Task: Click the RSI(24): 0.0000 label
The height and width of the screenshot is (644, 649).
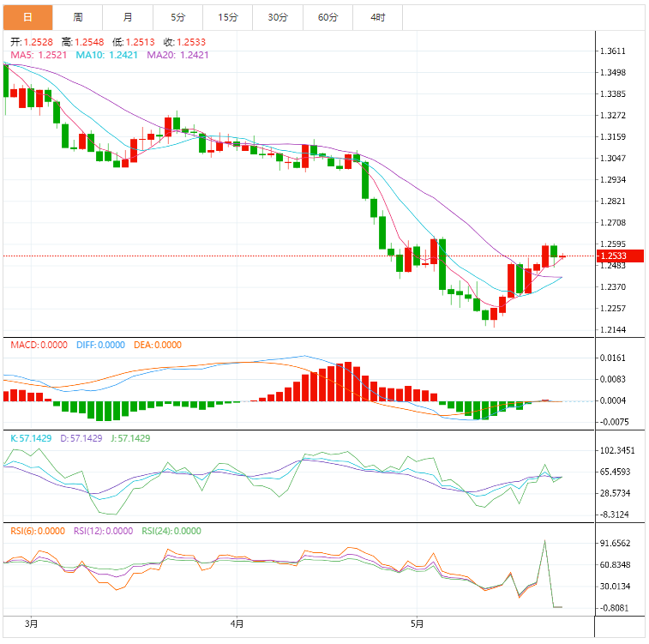Action: pos(171,532)
